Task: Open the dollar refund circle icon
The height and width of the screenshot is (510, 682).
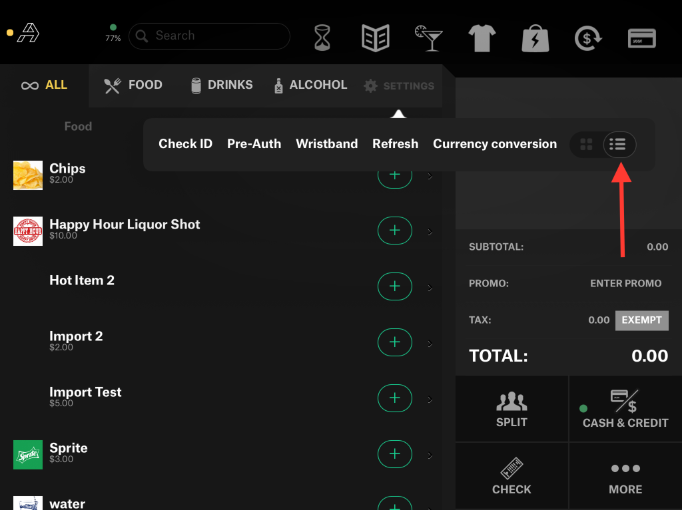Action: (x=587, y=38)
